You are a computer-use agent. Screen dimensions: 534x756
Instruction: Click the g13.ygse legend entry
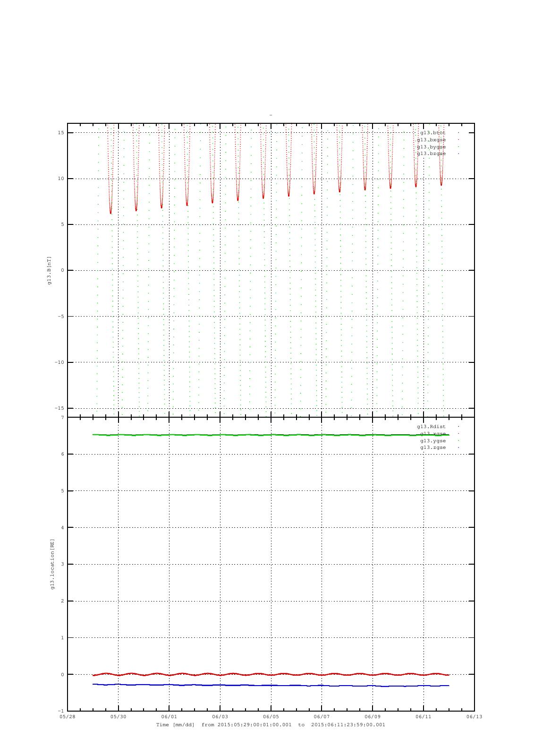(432, 441)
